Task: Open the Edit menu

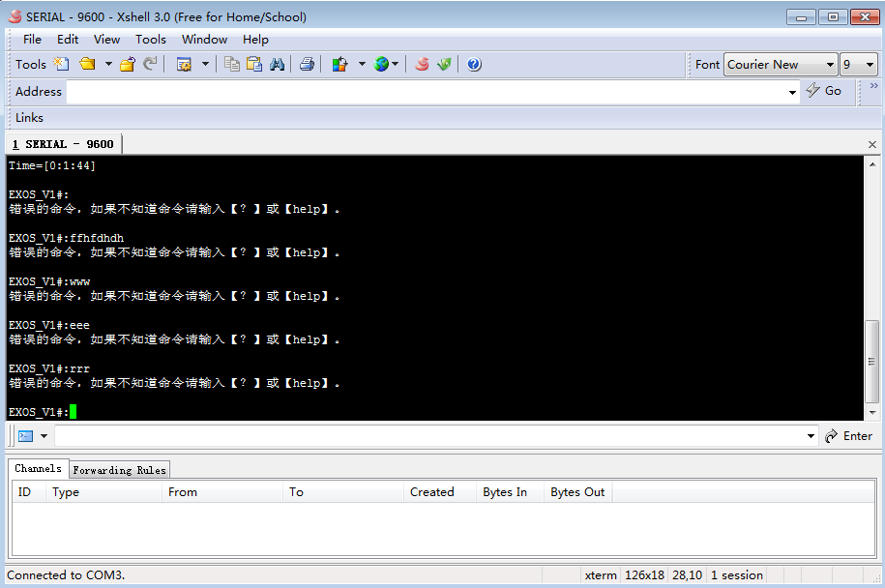Action: click(68, 40)
